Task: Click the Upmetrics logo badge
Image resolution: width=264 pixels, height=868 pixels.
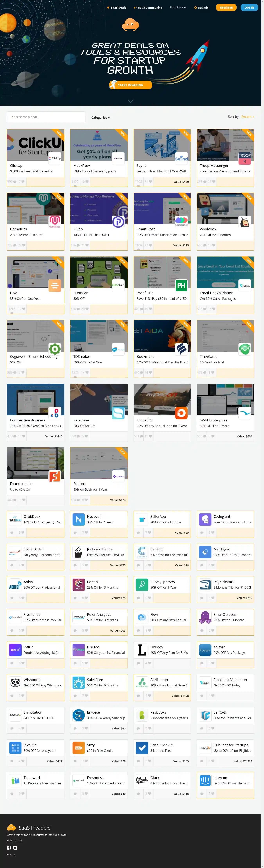Action: coord(55,221)
